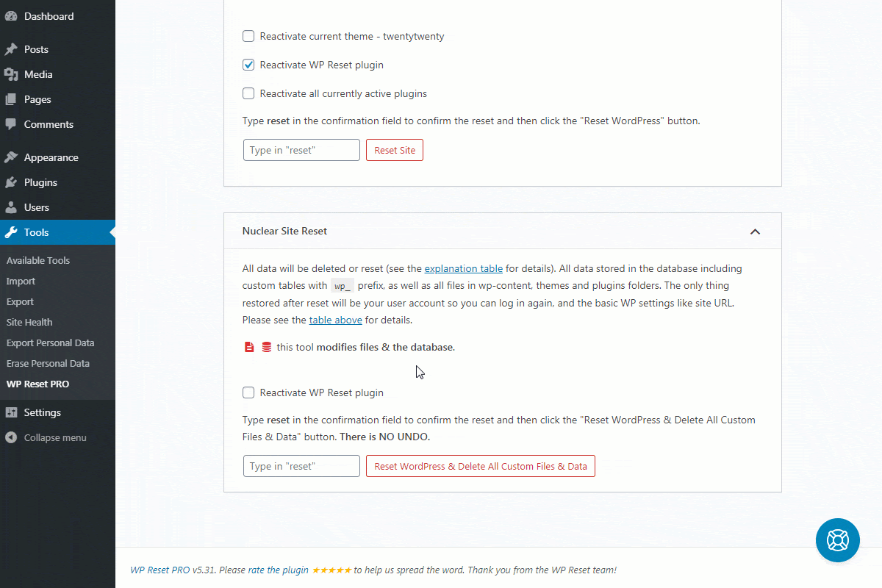
Task: Click the WP Reset PRO v5.31 footer text
Action: coord(173,570)
